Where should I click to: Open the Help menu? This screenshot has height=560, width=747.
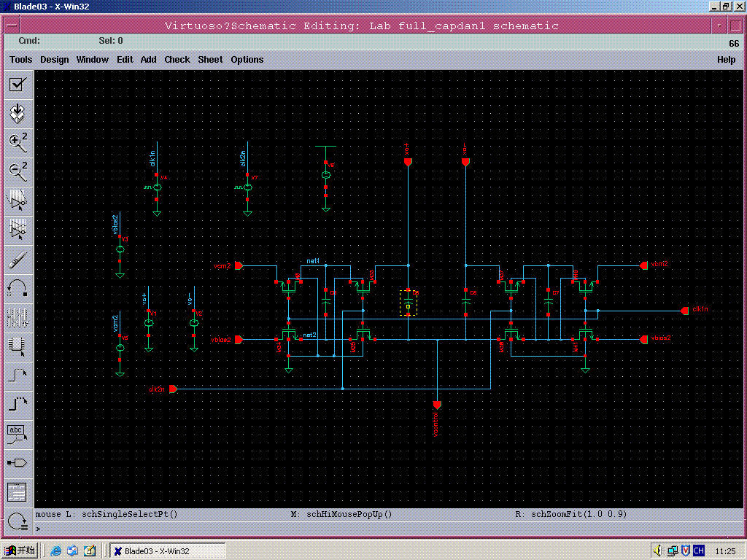pos(726,60)
